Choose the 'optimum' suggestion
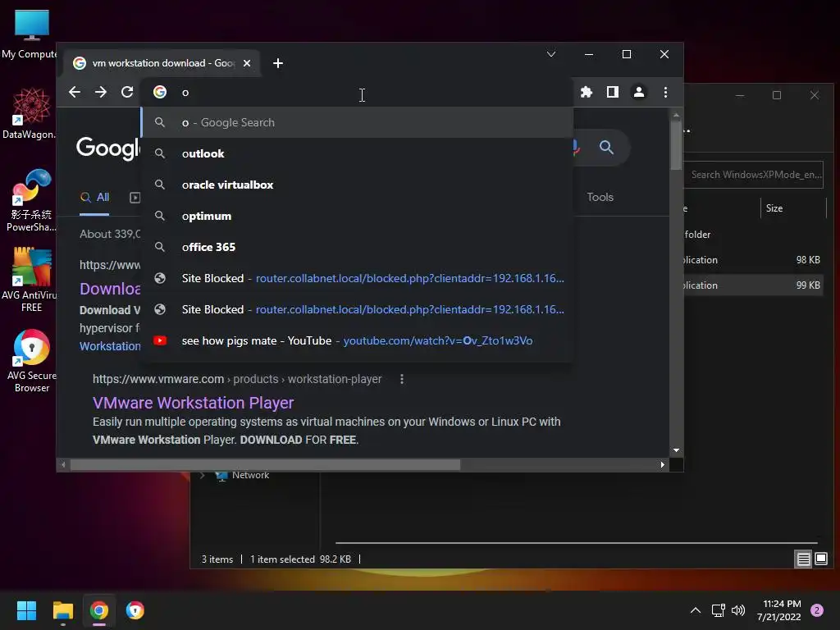 tap(358, 216)
